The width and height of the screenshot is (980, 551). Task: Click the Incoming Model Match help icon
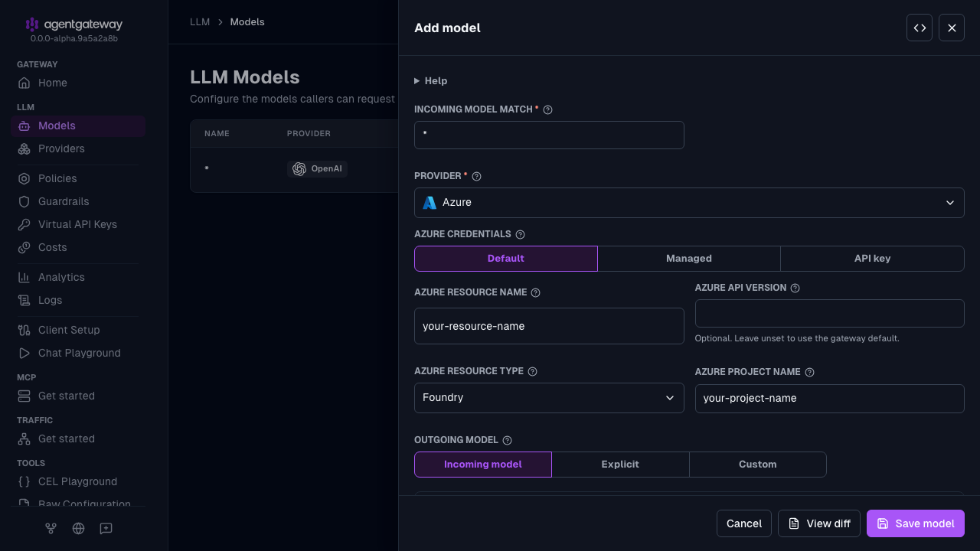547,109
